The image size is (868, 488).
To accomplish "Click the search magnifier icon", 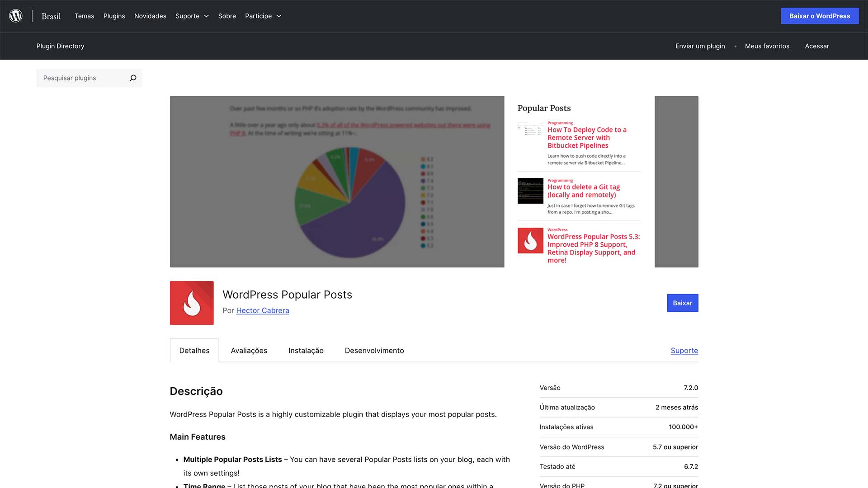I will click(133, 78).
